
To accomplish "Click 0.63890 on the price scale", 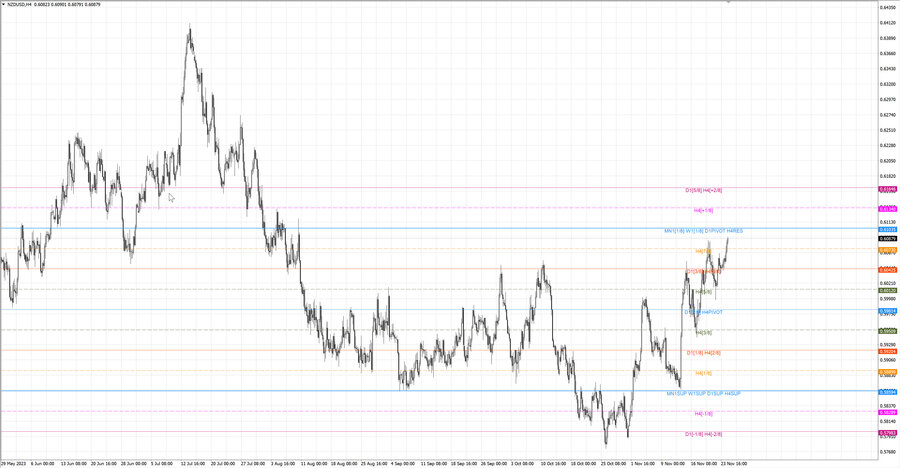I will 888,38.
